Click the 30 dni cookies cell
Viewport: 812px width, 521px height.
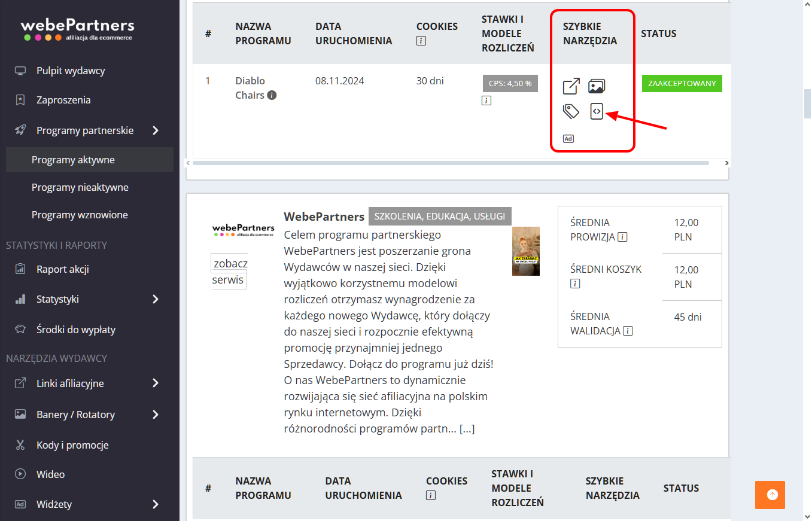tap(430, 81)
